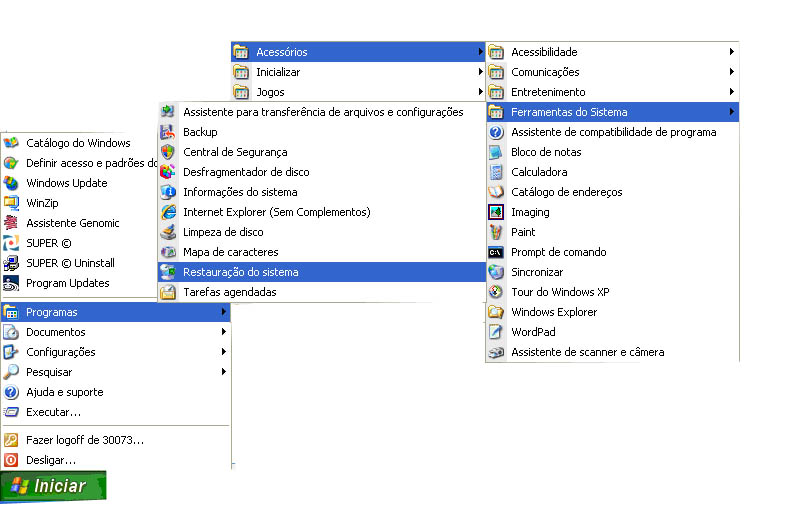Click the Informações do sistema icon
789x531 pixels.
[168, 192]
